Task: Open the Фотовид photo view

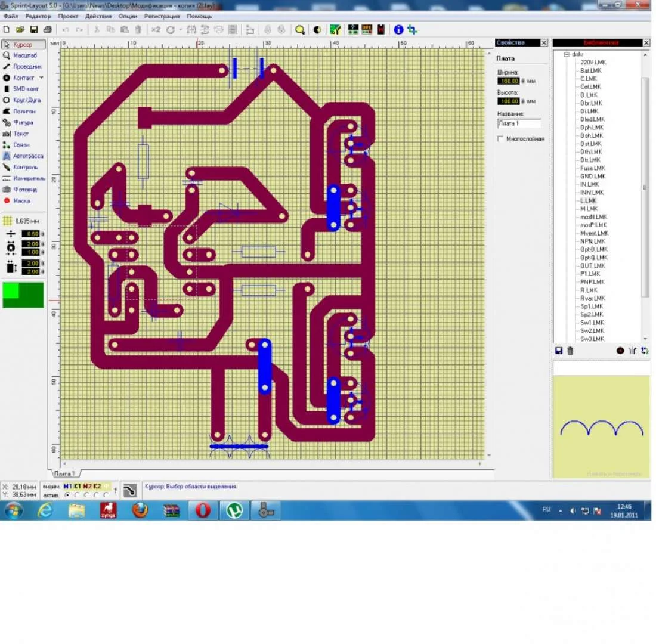Action: [24, 190]
